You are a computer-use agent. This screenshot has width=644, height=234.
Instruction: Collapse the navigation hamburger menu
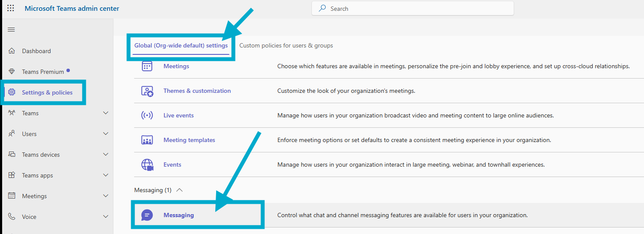(x=12, y=30)
